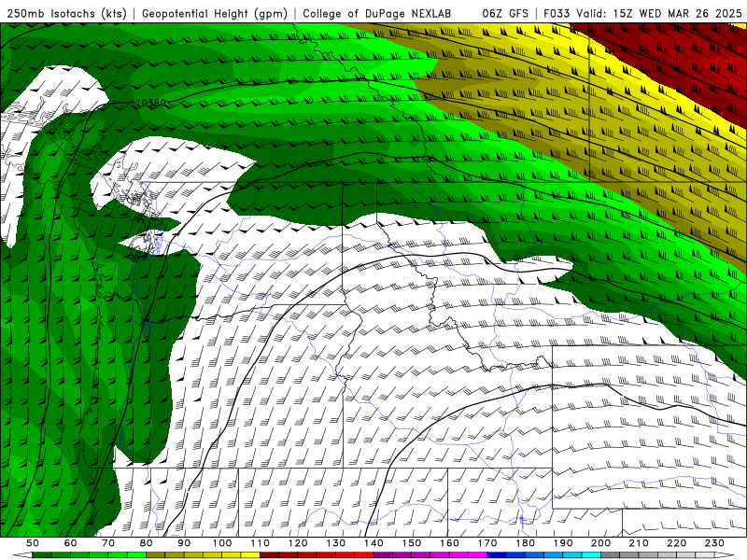The image size is (747, 560).
Task: Pick the dark red swatch right of 110
Action: (x=269, y=555)
